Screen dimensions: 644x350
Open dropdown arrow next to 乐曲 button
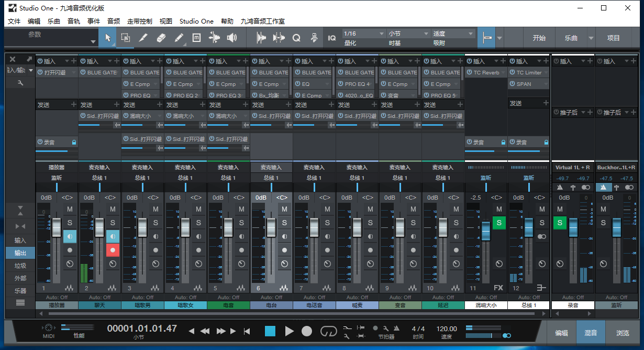591,38
